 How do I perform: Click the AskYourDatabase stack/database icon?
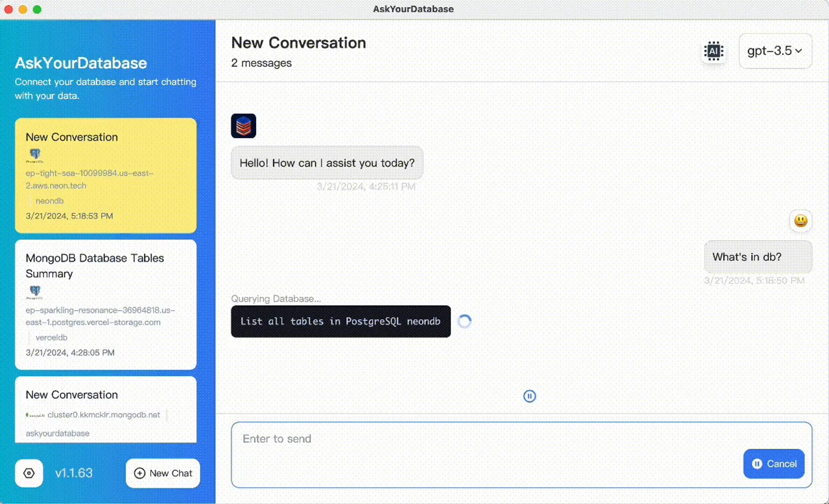tap(244, 126)
